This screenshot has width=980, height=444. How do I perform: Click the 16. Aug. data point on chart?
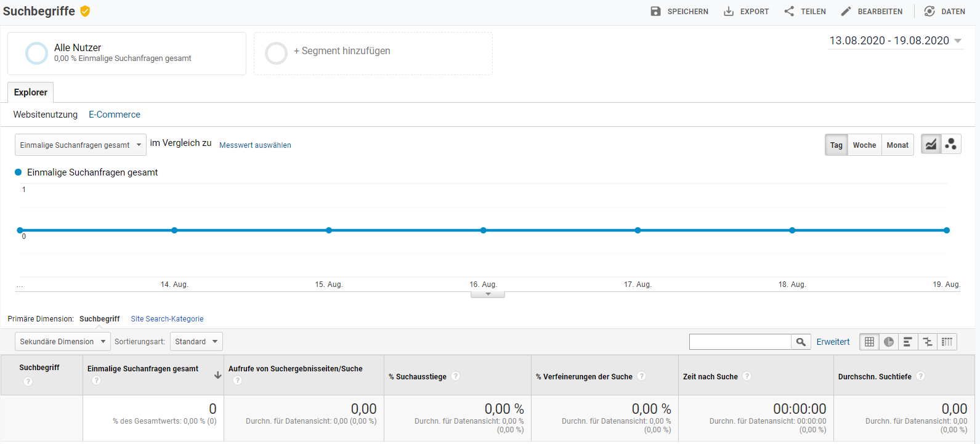(x=484, y=230)
